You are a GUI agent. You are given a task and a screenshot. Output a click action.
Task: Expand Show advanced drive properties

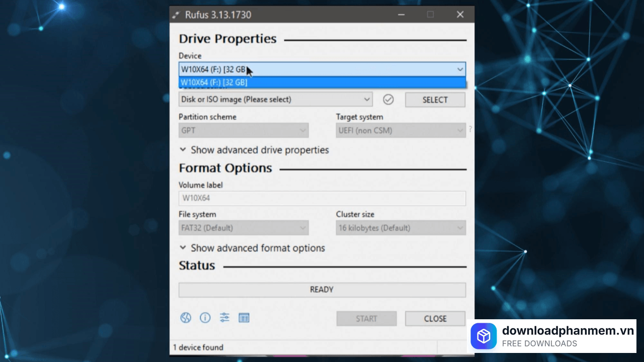[x=254, y=150]
